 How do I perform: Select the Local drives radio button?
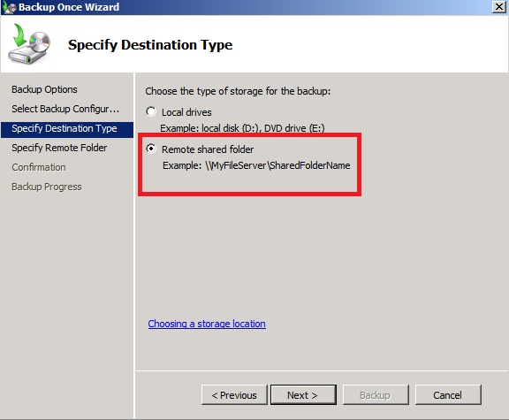tap(151, 112)
